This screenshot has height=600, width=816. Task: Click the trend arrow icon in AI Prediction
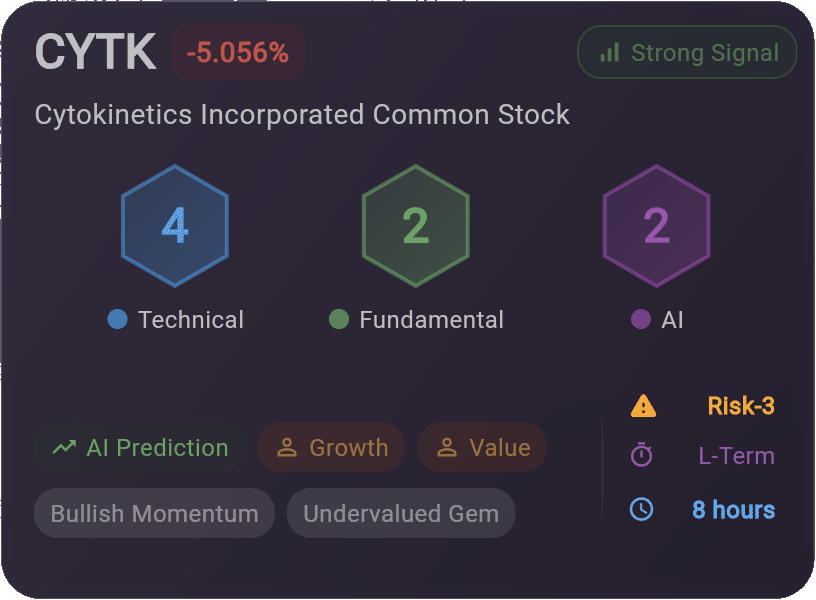tap(64, 447)
